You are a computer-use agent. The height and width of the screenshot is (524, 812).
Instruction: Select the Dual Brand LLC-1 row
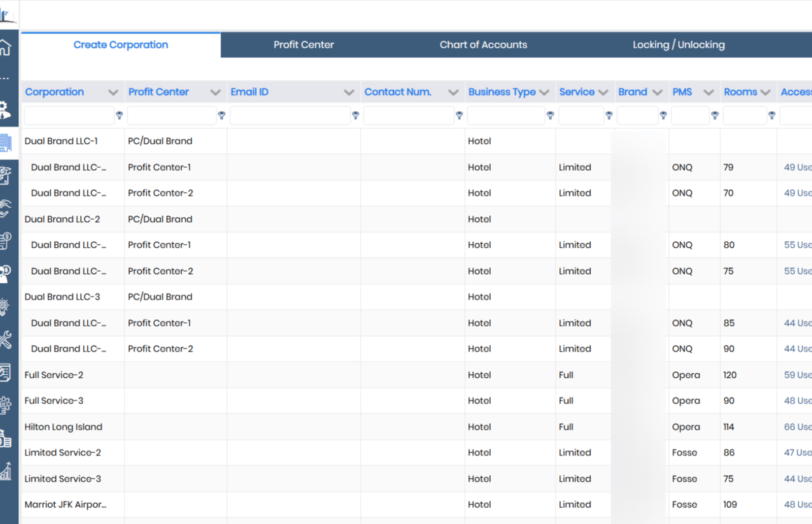point(416,141)
